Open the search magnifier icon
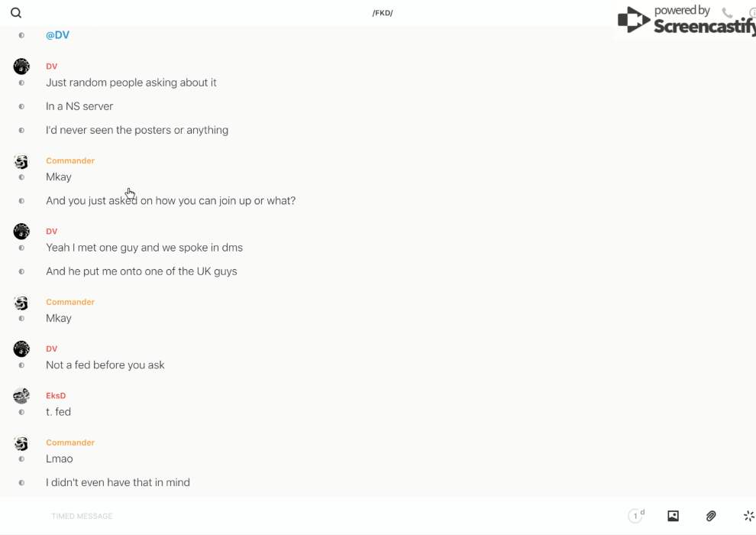756x535 pixels. point(16,12)
